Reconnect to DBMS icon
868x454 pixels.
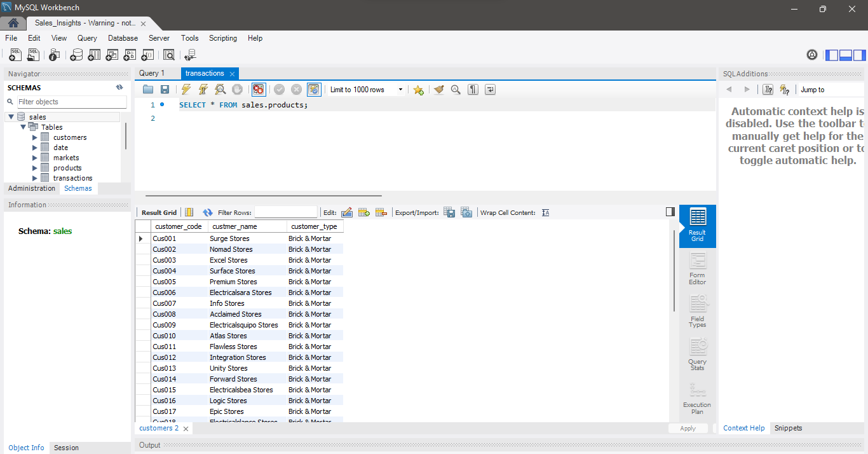tap(189, 55)
